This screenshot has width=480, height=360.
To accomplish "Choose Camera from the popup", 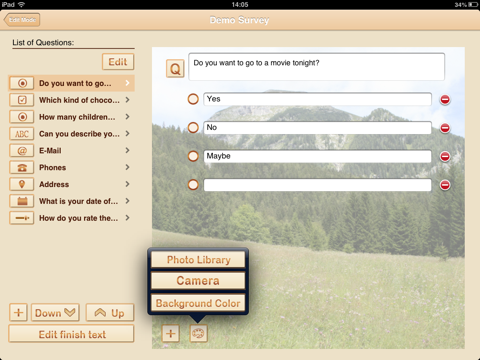I will tap(198, 281).
